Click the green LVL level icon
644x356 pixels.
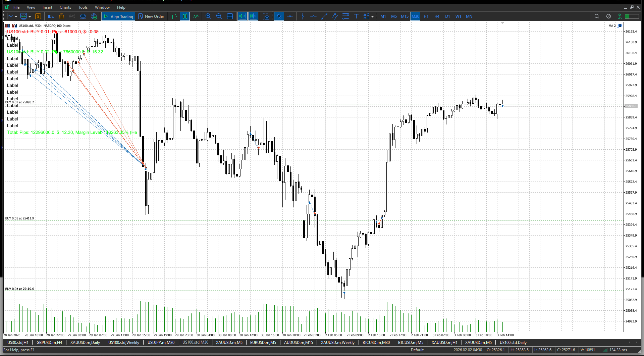[620, 16]
